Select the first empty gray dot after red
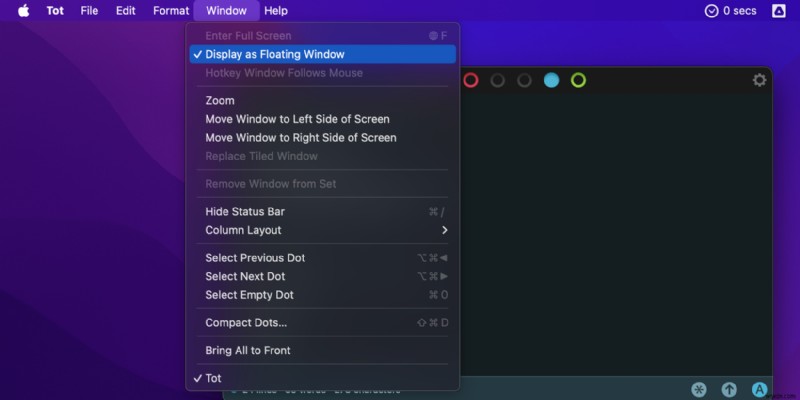Viewport: 800px width, 400px height. (497, 80)
